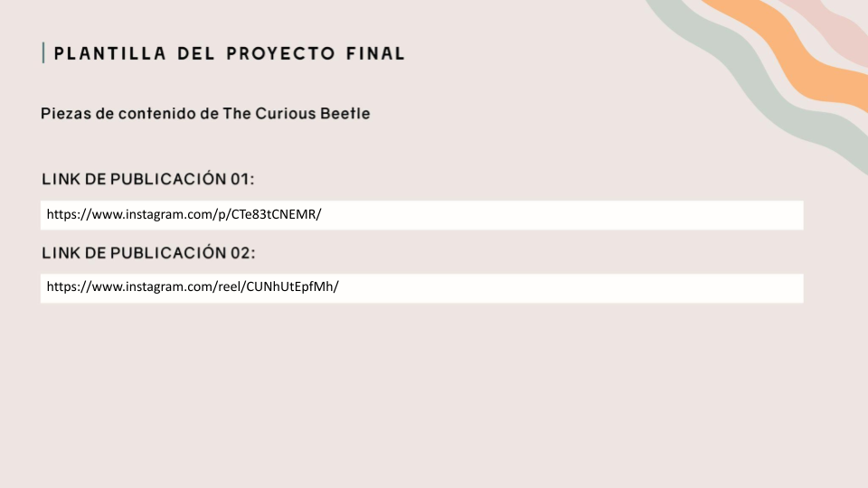The width and height of the screenshot is (868, 488).
Task: Open the Instagram reel link CUNhUtEpfMh
Action: coord(192,287)
